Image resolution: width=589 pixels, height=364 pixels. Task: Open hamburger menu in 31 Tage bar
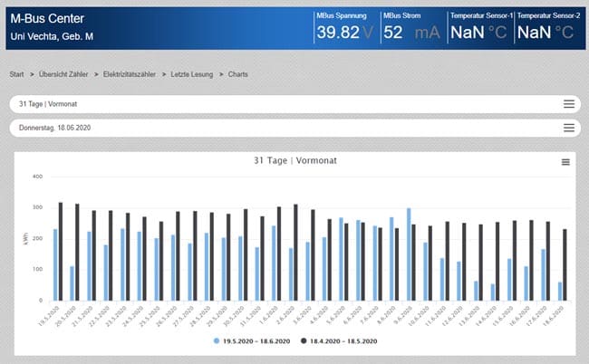click(x=569, y=104)
